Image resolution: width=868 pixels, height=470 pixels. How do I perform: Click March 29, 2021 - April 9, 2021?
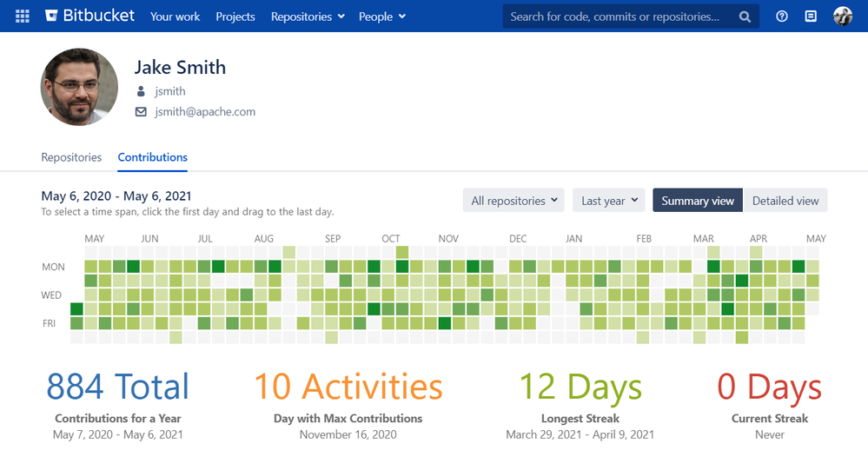tap(580, 434)
